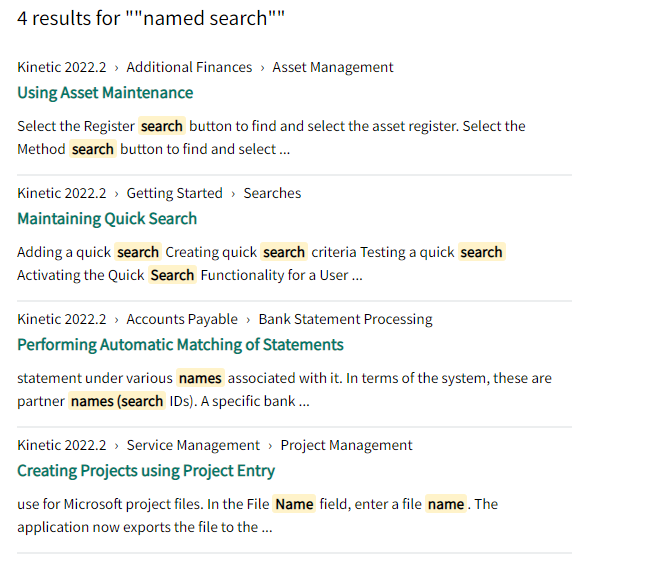Click Kinetic 2022.2 breadcrumb above Quick Search
Screen dimensions: 656x586
[62, 193]
